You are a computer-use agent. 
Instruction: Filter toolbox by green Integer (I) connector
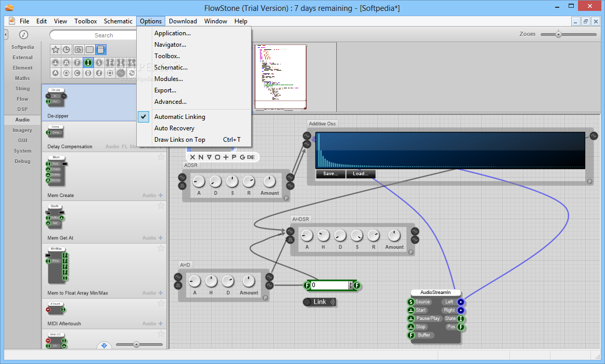[x=88, y=62]
